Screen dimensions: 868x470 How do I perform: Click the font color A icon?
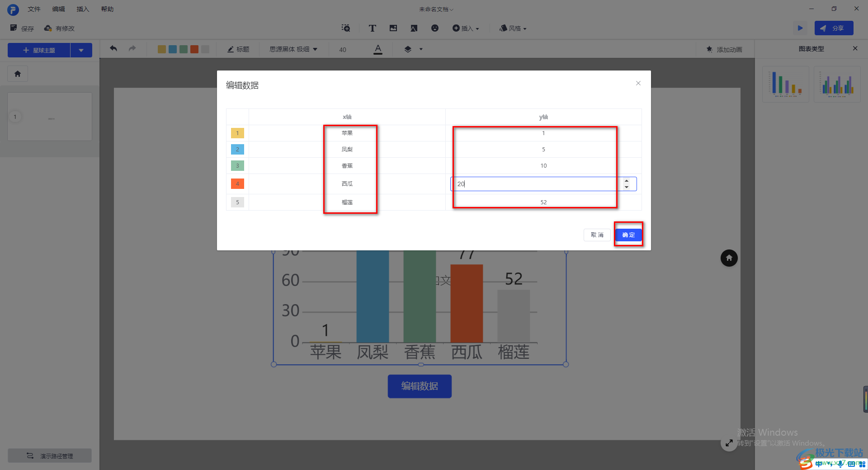pos(378,49)
